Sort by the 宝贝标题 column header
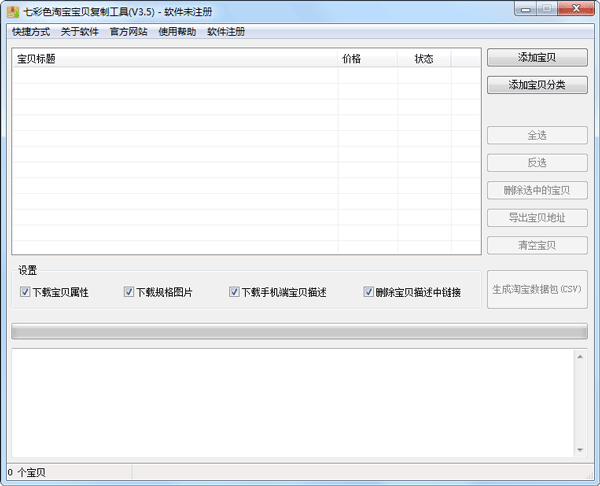Screen dimensions: 600x486 click(x=175, y=59)
